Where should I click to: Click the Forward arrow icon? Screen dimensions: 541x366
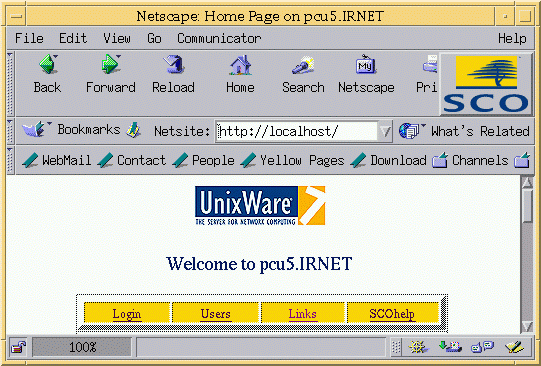tap(110, 65)
